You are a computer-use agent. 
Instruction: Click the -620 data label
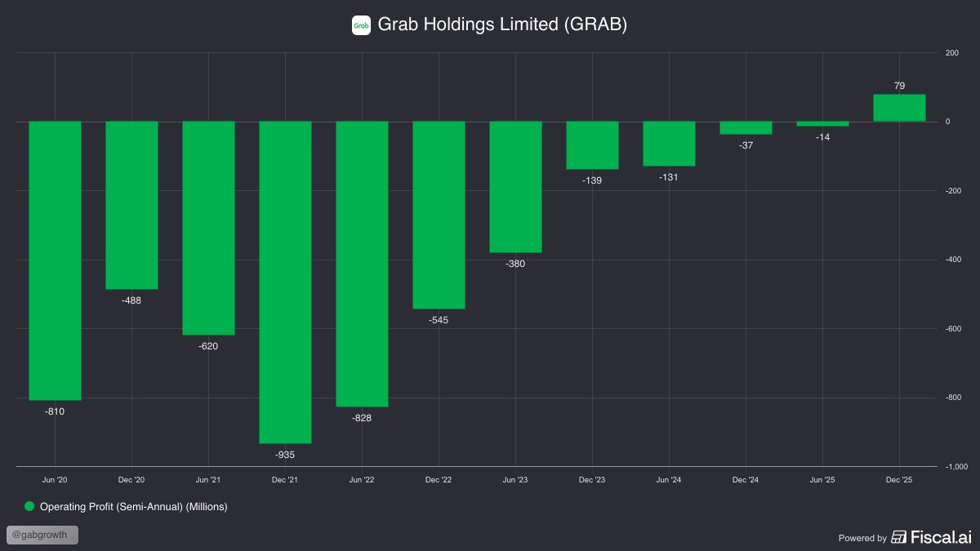tap(208, 346)
